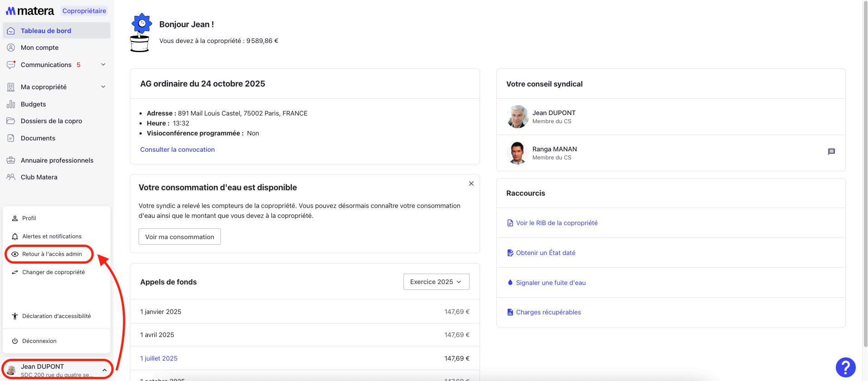Click the message icon next to Ranga MANAN
868x381 pixels.
(831, 152)
